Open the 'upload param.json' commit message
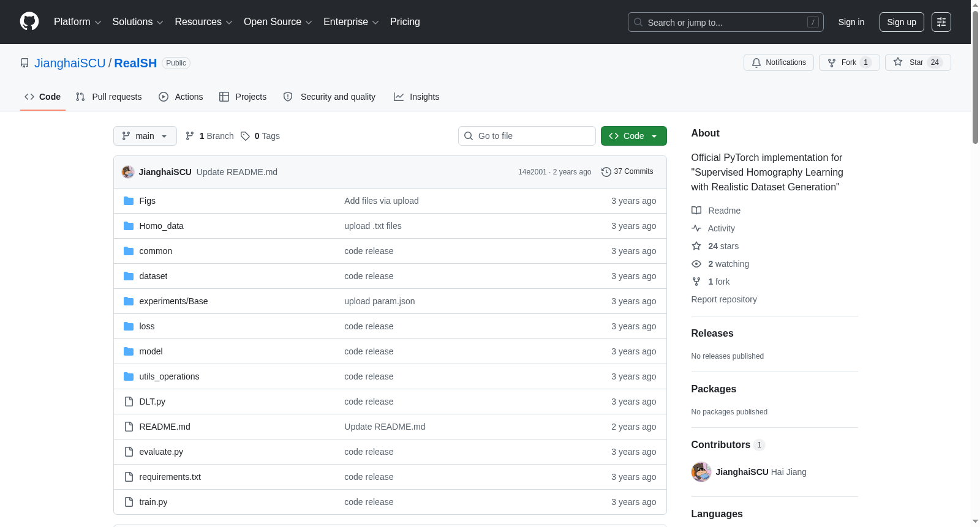The width and height of the screenshot is (980, 527). pyautogui.click(x=380, y=301)
